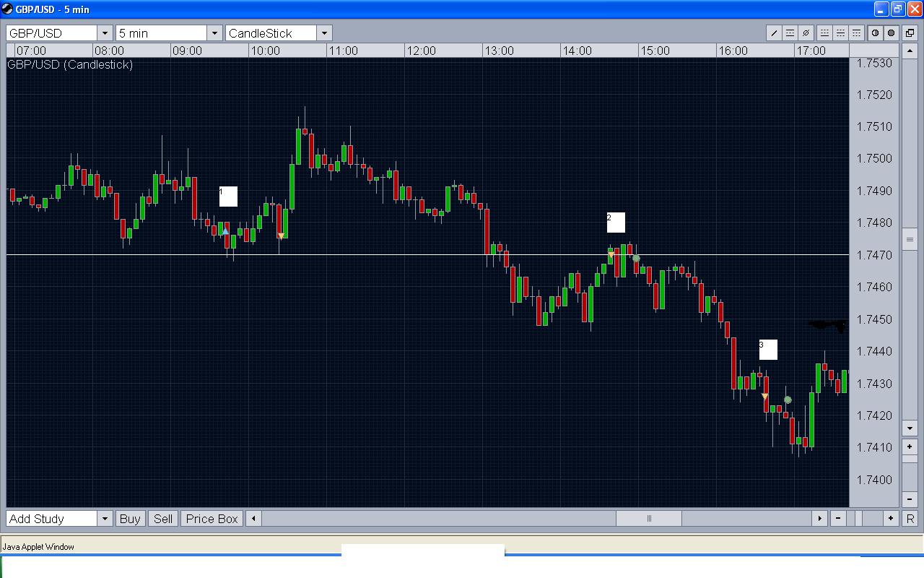Click the 1.7530 price axis label
924x578 pixels.
click(874, 63)
